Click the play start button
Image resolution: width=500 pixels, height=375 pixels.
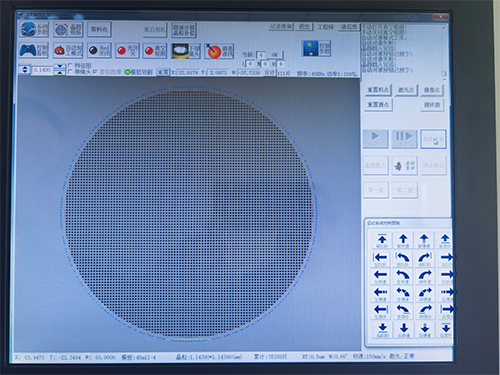(x=375, y=138)
